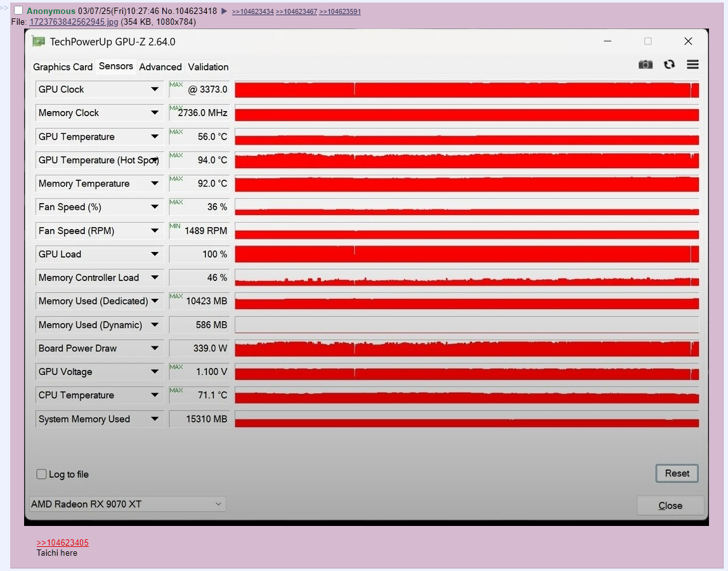This screenshot has width=728, height=571.
Task: Click the Board Power Draw history graph
Action: (467, 348)
